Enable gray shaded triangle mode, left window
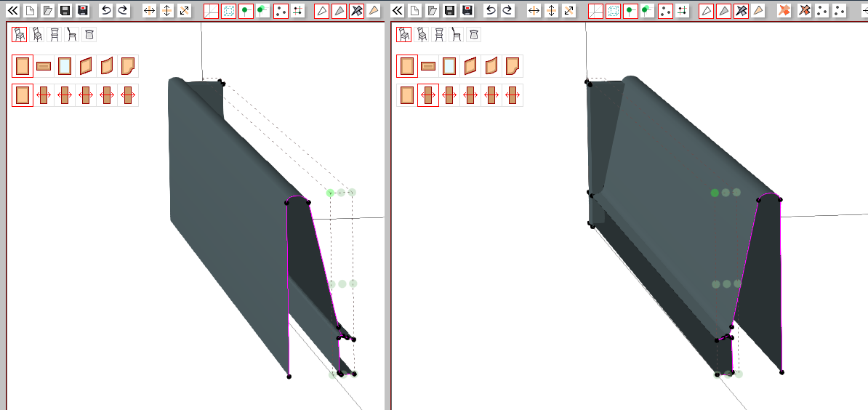The image size is (868, 410). (x=339, y=11)
